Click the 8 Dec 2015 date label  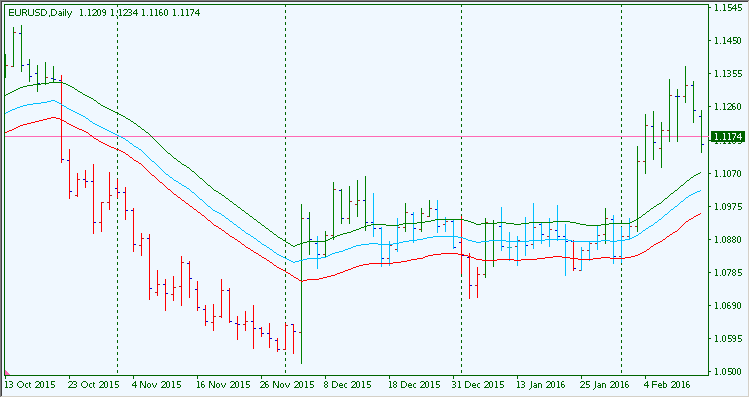tap(348, 385)
